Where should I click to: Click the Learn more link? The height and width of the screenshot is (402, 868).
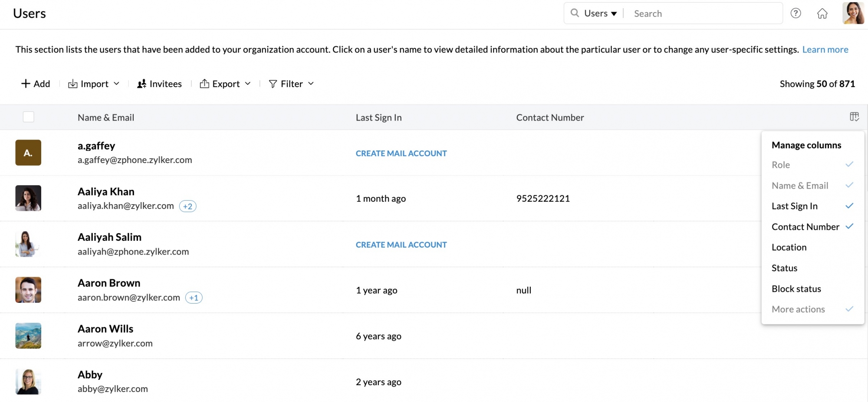825,49
